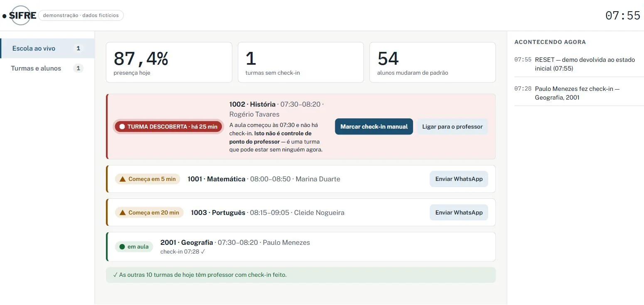Select the turmas sem check-in card
This screenshot has width=644, height=305.
point(301,62)
